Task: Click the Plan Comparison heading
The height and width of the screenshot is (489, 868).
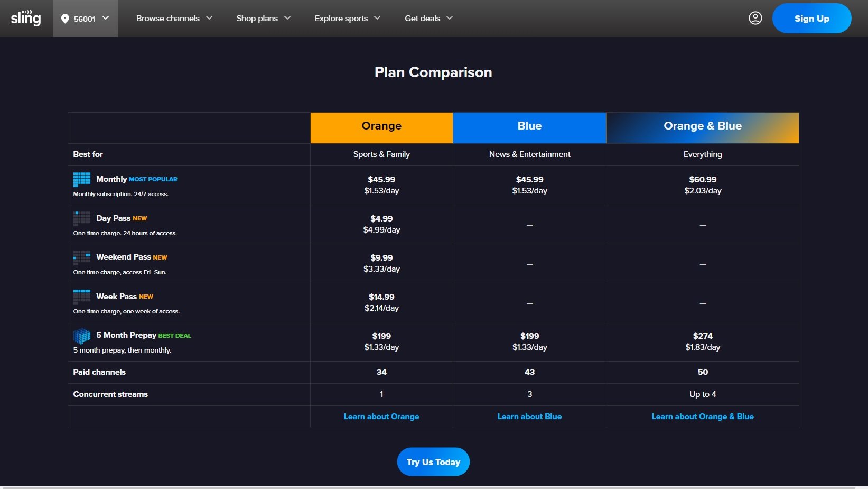Action: [433, 72]
